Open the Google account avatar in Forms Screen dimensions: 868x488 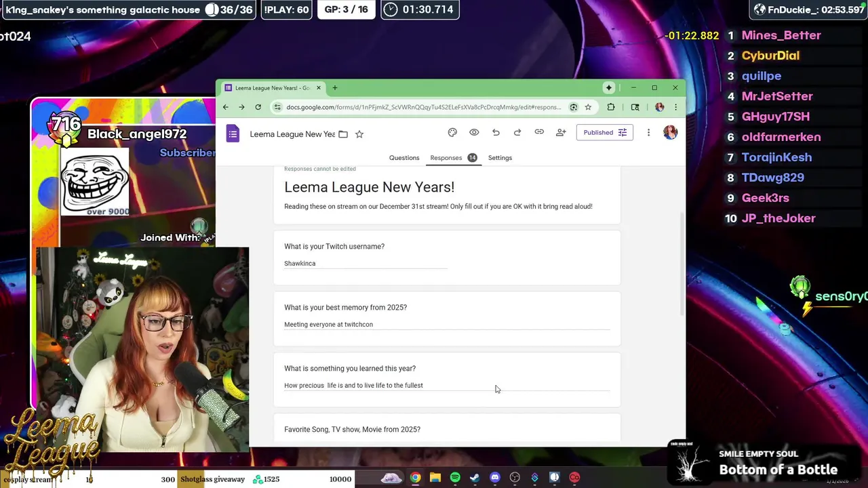point(670,132)
